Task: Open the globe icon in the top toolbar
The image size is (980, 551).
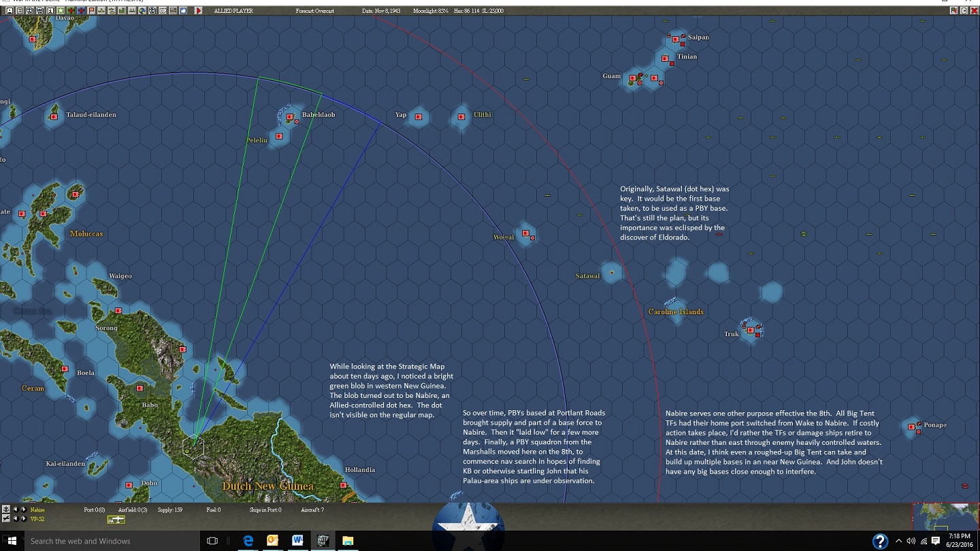Action: pyautogui.click(x=142, y=11)
